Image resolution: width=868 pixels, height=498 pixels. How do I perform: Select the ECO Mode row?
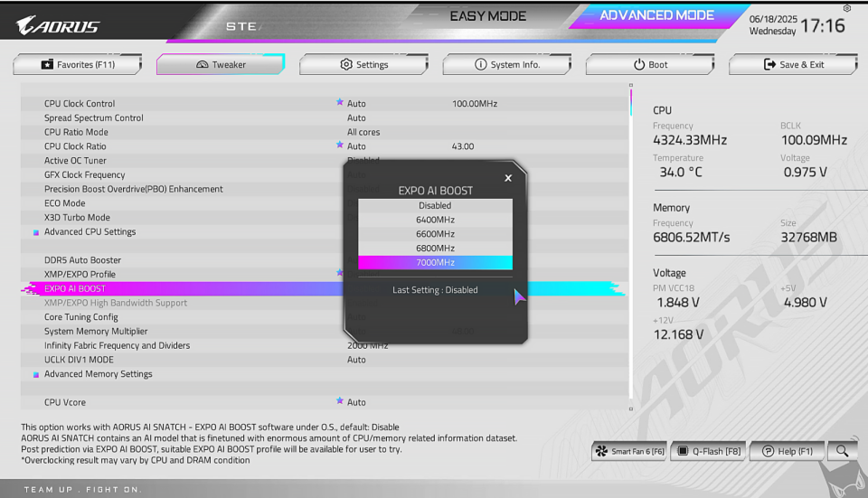[x=325, y=203]
